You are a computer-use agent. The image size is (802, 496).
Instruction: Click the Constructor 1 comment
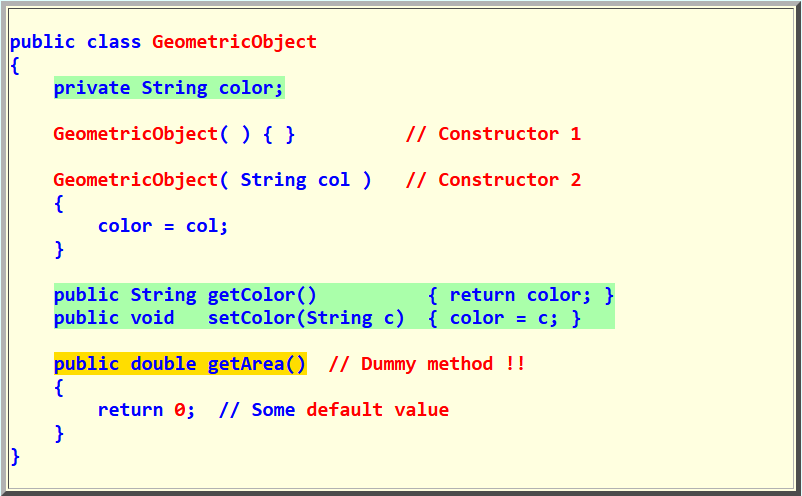tap(493, 134)
